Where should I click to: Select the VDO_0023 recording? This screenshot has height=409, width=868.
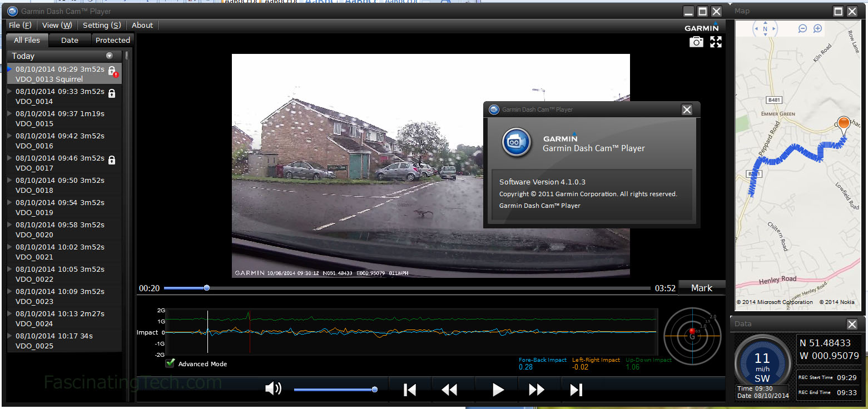point(64,296)
